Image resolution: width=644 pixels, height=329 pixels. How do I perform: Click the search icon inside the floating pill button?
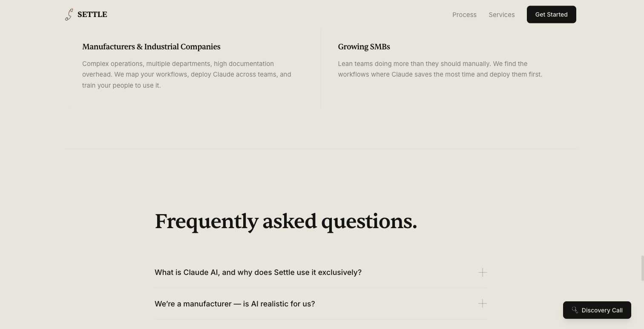575,310
